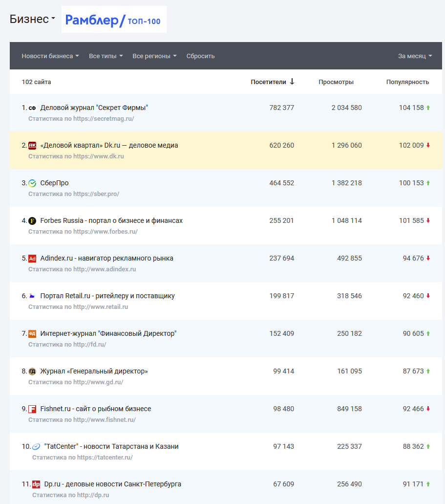Click the Fishnet.ru red favicon
The image size is (445, 504).
32,409
